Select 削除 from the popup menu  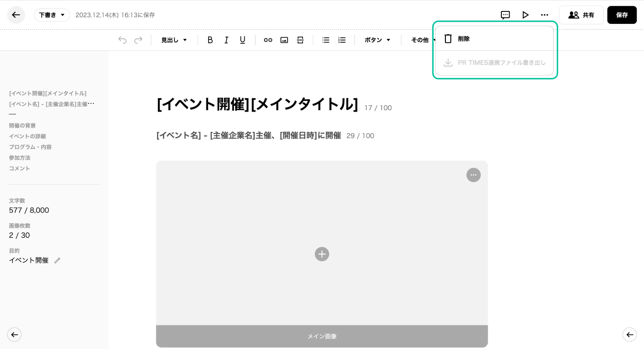click(x=463, y=39)
